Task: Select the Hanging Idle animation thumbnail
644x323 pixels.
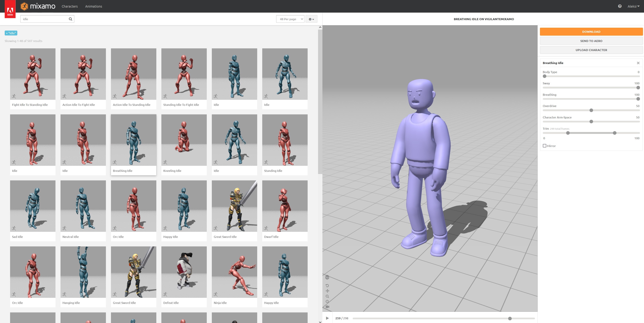Action: click(83, 272)
